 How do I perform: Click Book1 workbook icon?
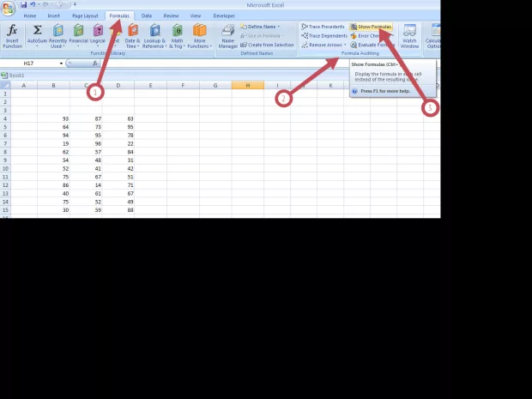tap(4, 75)
